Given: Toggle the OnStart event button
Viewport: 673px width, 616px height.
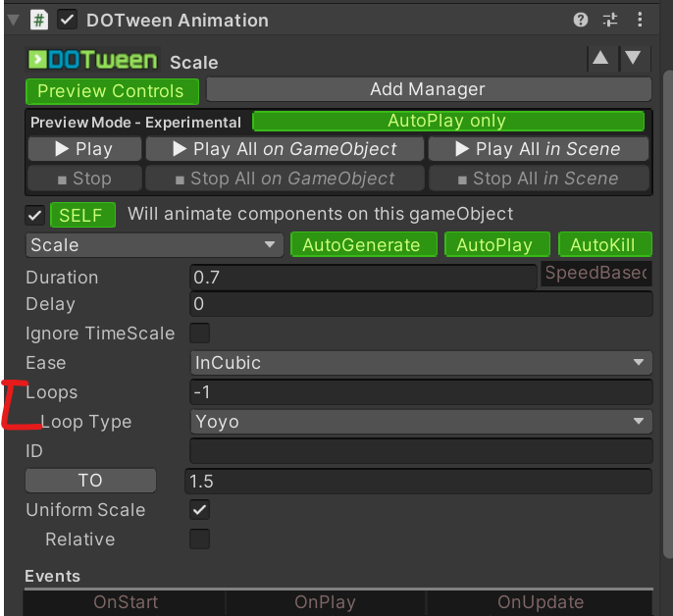Looking at the screenshot, I should (x=126, y=602).
